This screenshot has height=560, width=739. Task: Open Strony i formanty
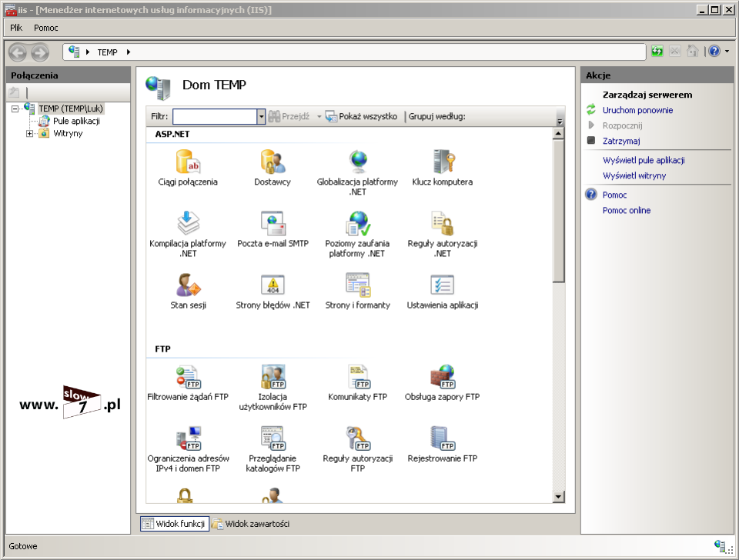(357, 291)
